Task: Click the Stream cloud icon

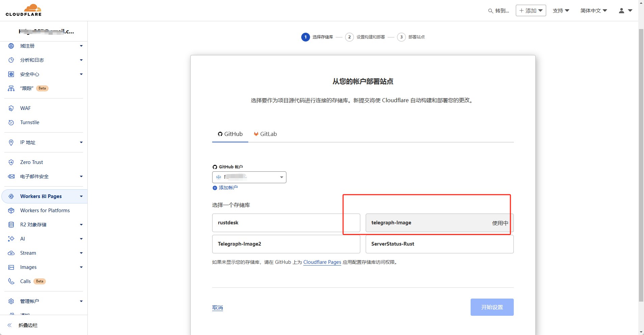Action: click(11, 253)
